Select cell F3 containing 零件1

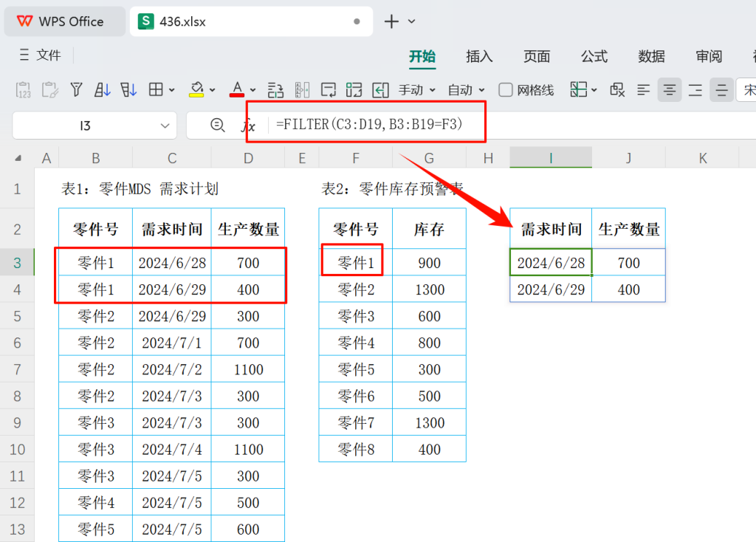click(x=356, y=263)
